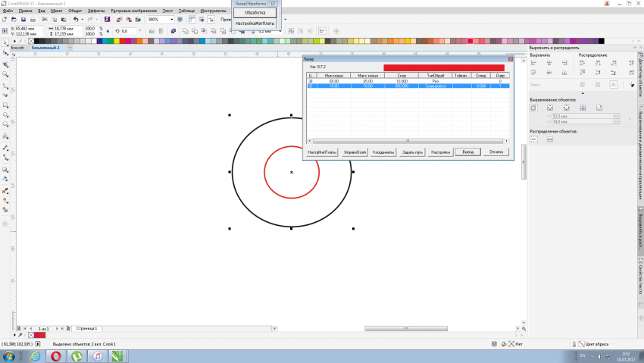
Task: Select the Ellipse tool in the toolbox
Action: [5, 114]
